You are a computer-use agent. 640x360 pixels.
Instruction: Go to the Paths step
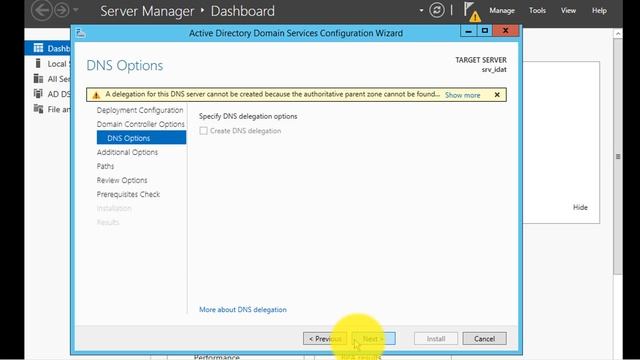[105, 166]
